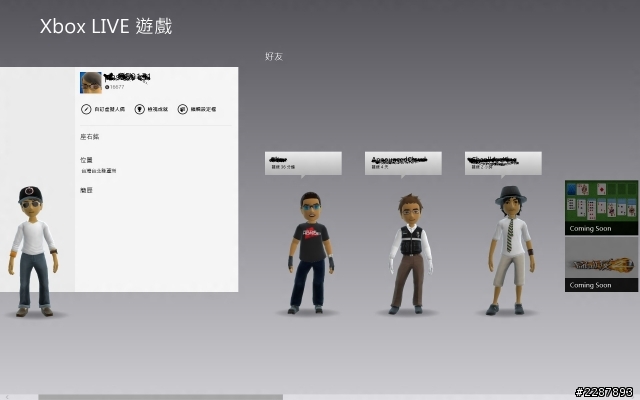Click the pencil icon for 自訂虛擬人偶
The height and width of the screenshot is (400, 640).
click(86, 109)
